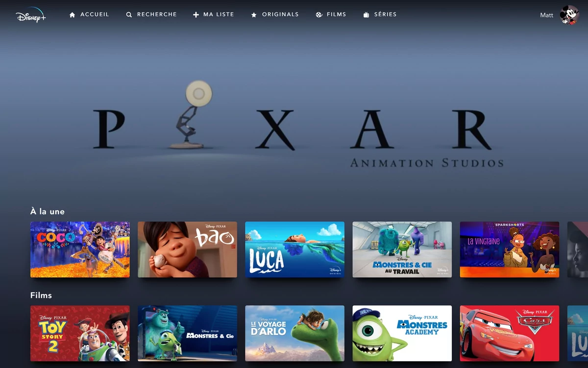588x368 pixels.
Task: Click the À la une heading
Action: pos(48,211)
